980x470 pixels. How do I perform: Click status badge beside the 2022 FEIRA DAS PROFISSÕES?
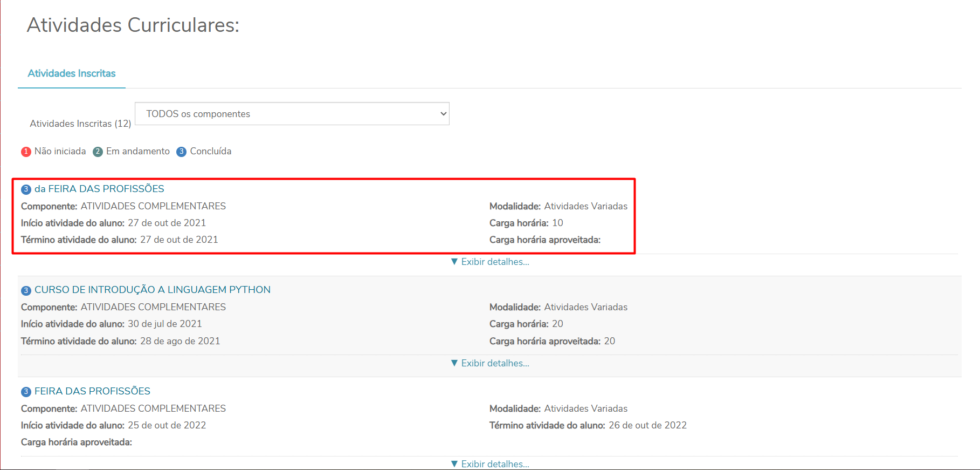[26, 392]
